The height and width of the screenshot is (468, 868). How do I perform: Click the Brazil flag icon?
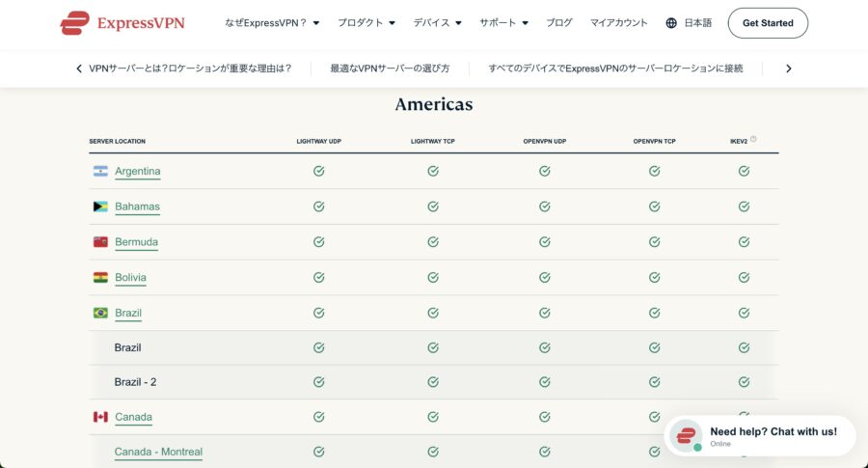pyautogui.click(x=100, y=313)
